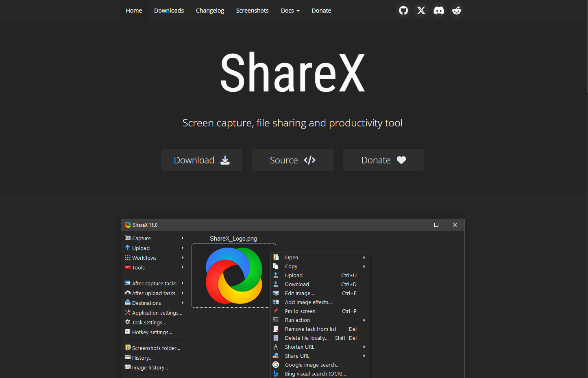588x378 pixels.
Task: Click the ShareX logo in the title bar
Action: pyautogui.click(x=128, y=225)
